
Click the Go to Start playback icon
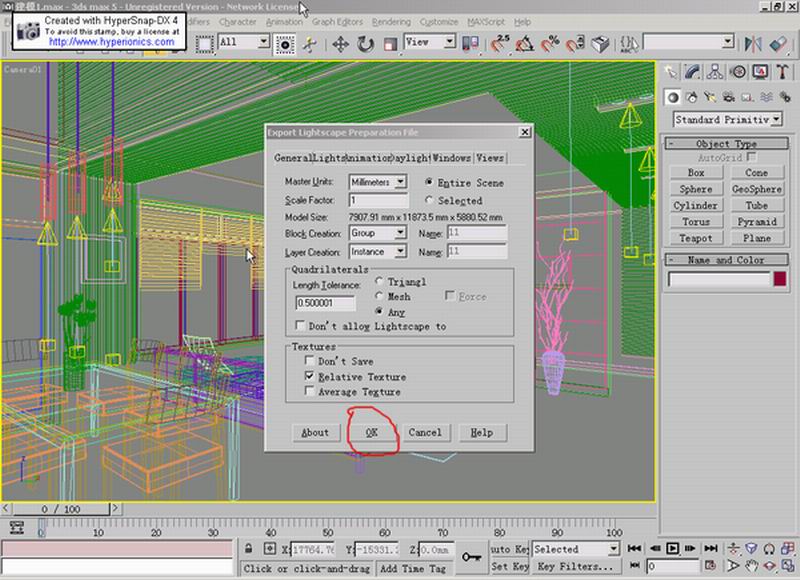tap(632, 549)
